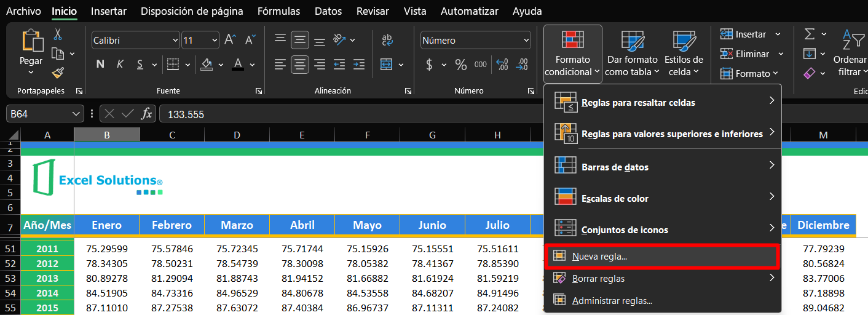
Task: Select Nueva regla... menu entry
Action: coord(663,257)
